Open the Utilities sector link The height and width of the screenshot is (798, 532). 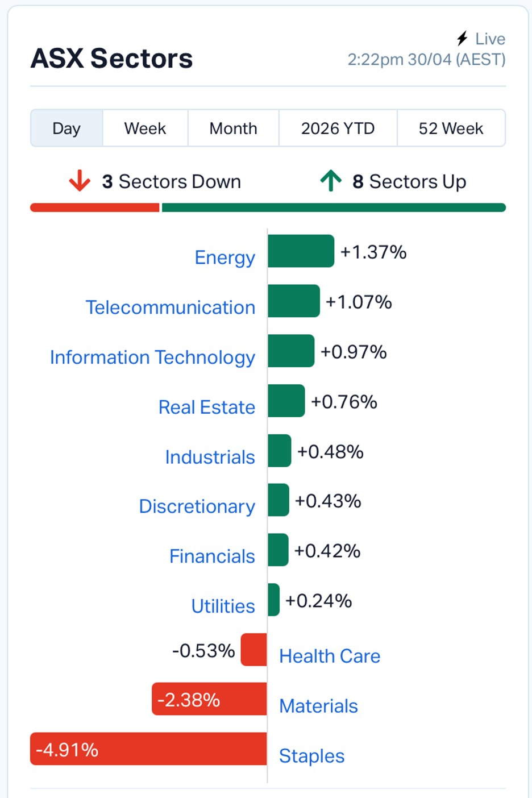(x=223, y=606)
